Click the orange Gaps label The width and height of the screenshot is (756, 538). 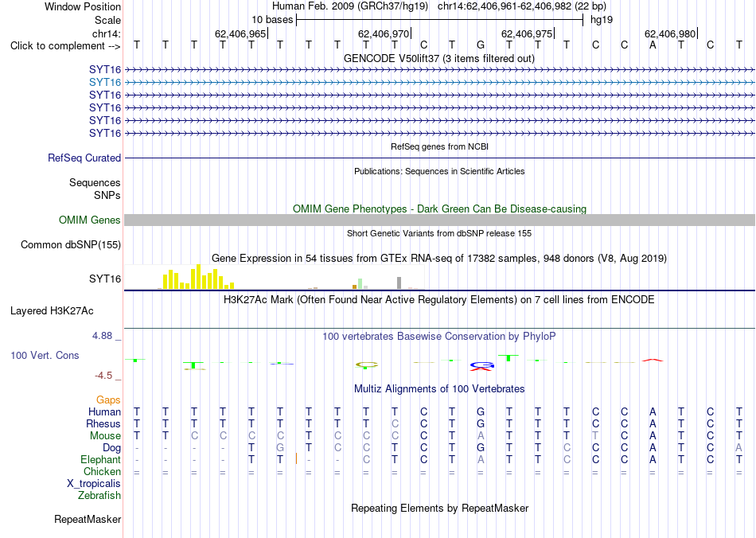click(108, 400)
